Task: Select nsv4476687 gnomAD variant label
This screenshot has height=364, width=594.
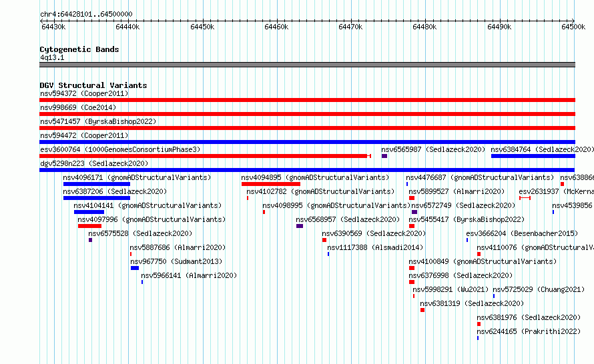Action: (x=480, y=177)
